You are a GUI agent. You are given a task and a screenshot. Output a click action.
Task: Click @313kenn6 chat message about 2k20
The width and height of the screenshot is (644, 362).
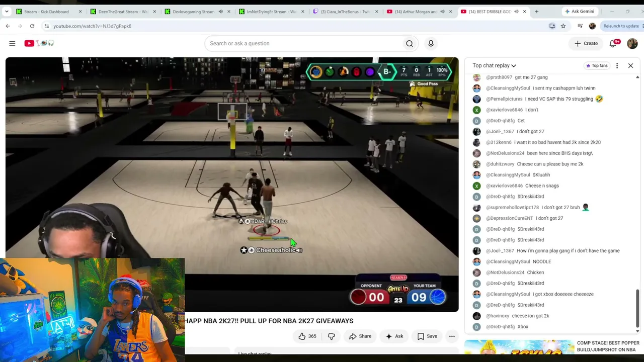557,142
